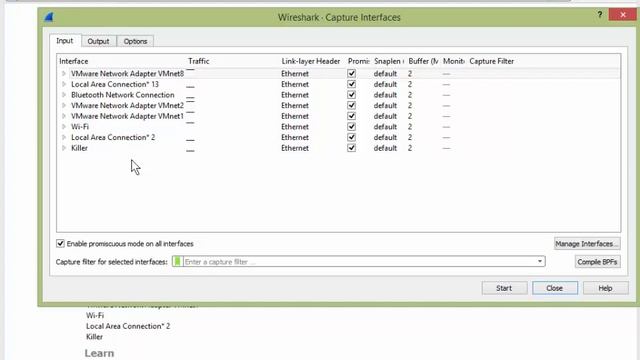Click the Close button
The image size is (640, 360).
point(555,288)
